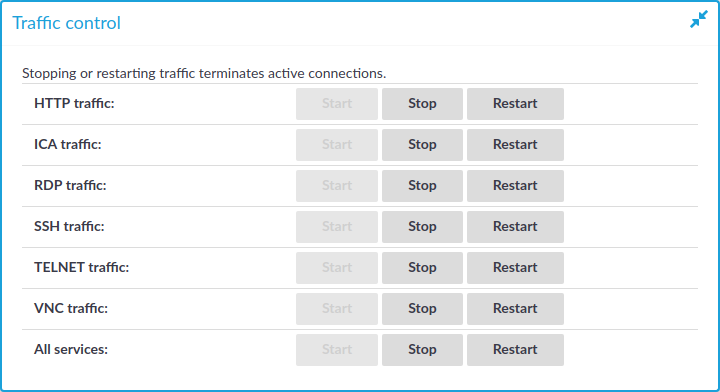Stop ICA traffic
This screenshot has height=392, width=720.
(422, 145)
